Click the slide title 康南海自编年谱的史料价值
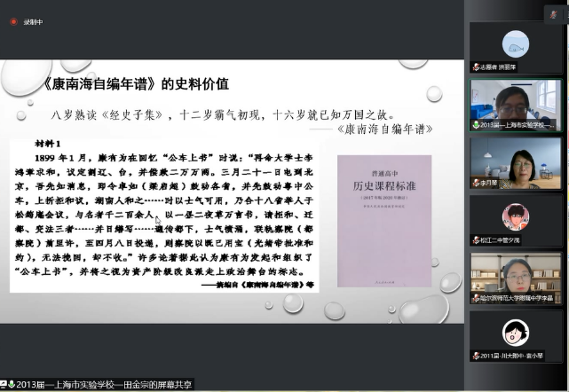 click(x=135, y=84)
